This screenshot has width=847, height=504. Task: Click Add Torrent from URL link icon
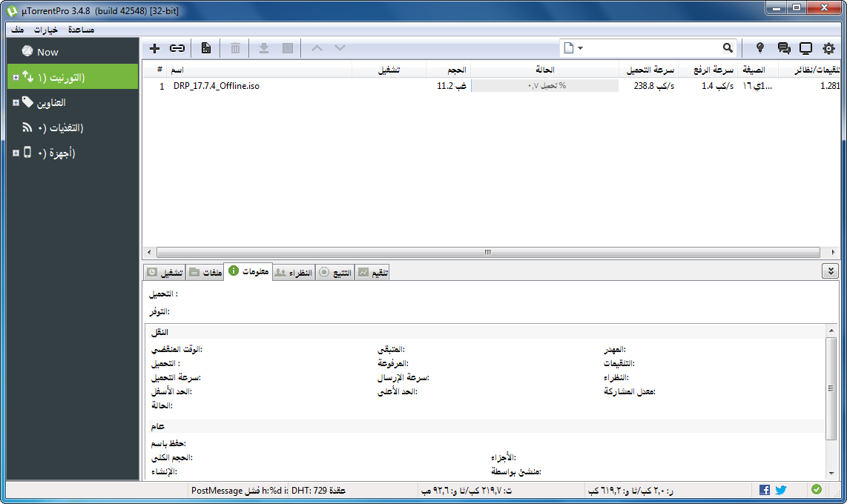(x=177, y=48)
